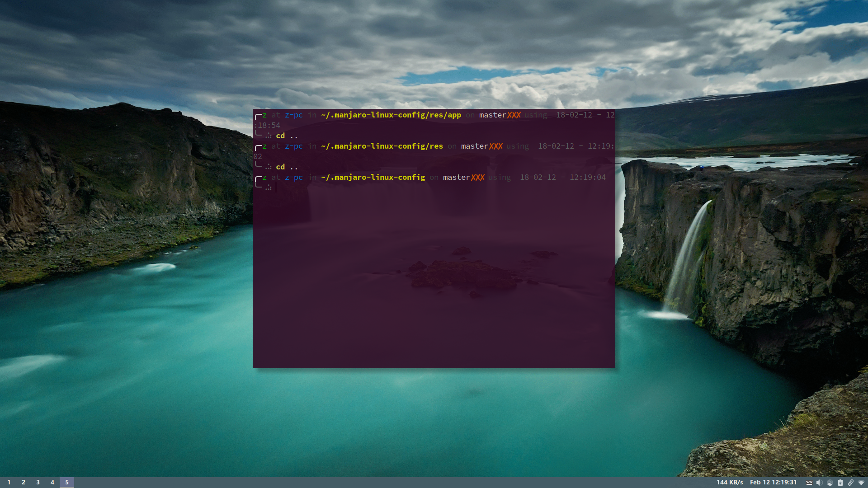Screen dimensions: 868x488
Task: Click the second 'cd ..' command line
Action: coord(287,167)
